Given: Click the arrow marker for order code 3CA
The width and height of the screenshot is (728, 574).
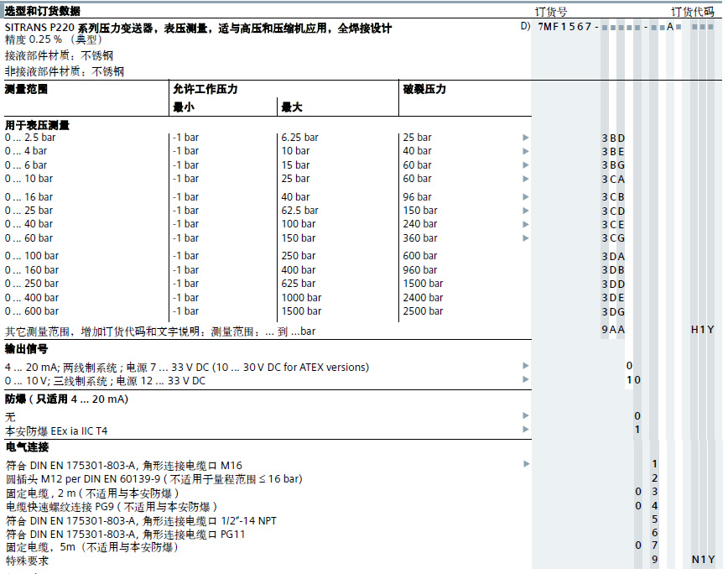Looking at the screenshot, I should tap(526, 179).
